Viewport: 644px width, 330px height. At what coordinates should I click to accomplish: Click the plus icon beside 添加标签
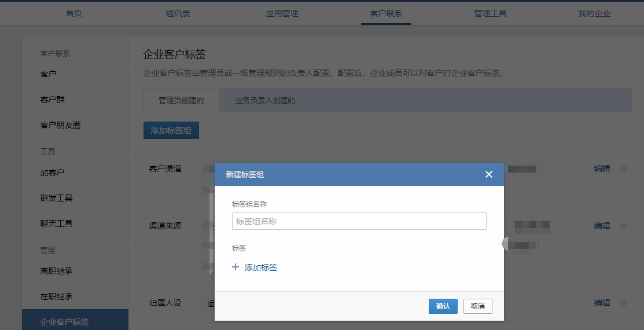coord(235,267)
